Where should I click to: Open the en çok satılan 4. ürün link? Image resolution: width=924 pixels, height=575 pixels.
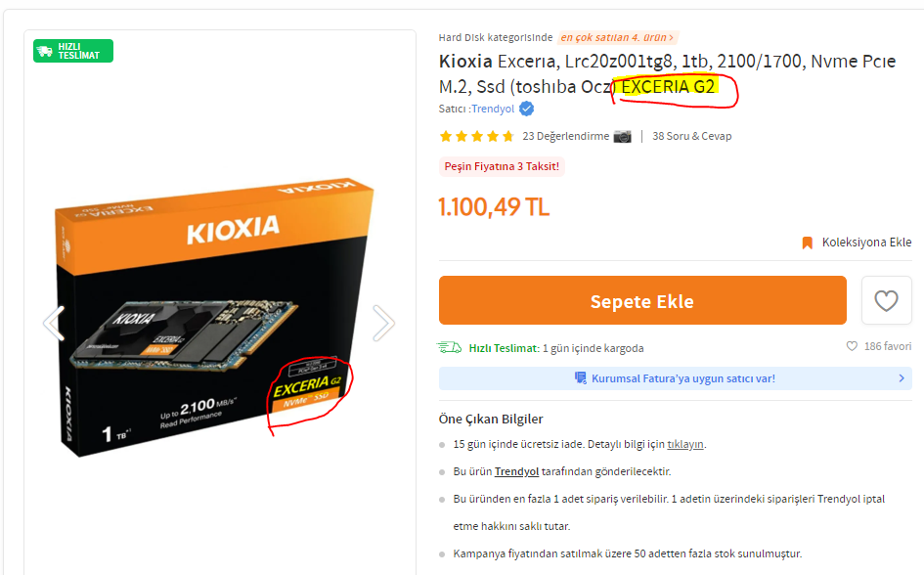click(617, 38)
